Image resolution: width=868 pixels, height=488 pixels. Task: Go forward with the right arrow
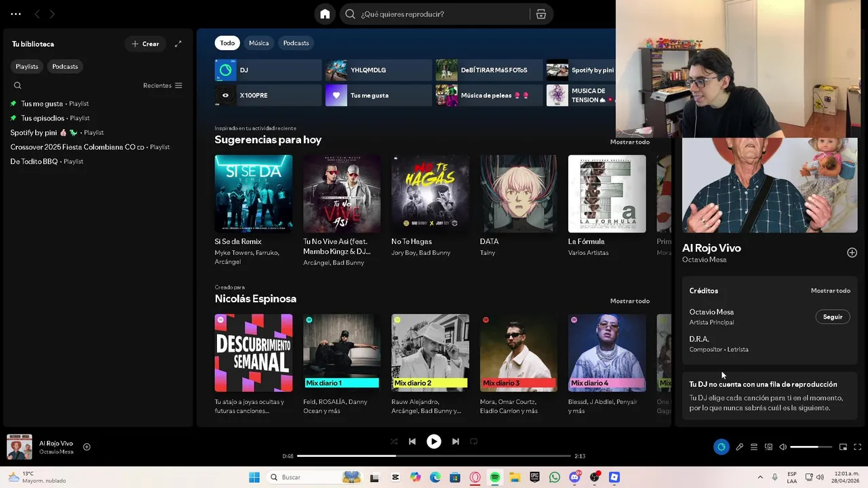click(x=52, y=14)
